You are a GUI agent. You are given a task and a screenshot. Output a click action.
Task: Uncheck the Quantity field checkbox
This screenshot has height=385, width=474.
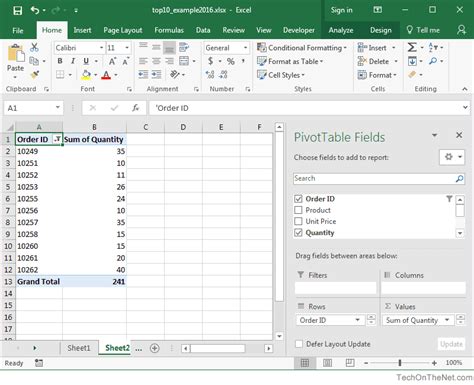[x=298, y=233]
